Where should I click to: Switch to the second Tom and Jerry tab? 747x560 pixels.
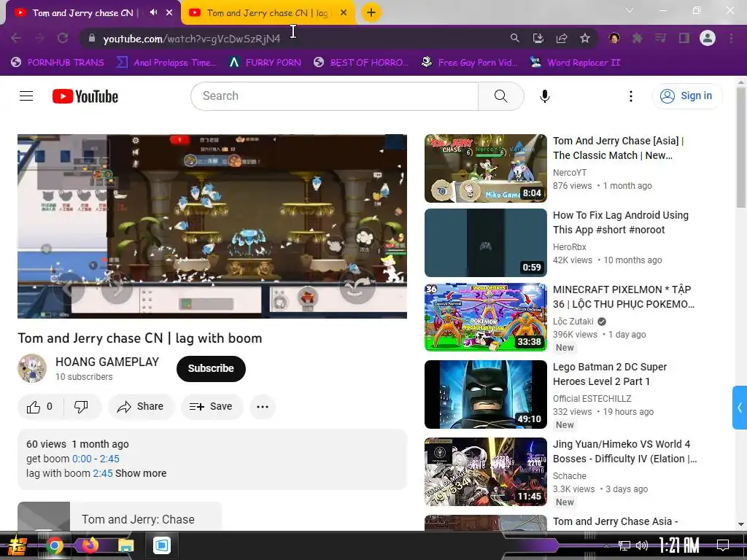point(268,13)
